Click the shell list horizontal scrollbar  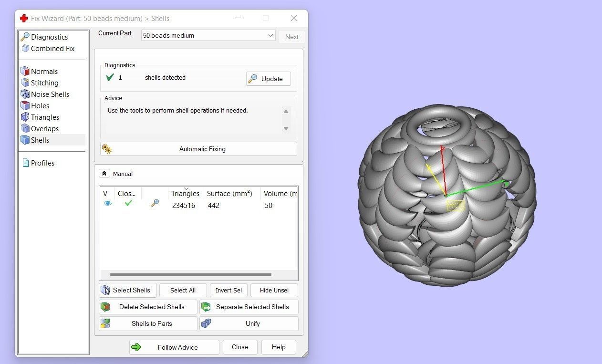191,275
